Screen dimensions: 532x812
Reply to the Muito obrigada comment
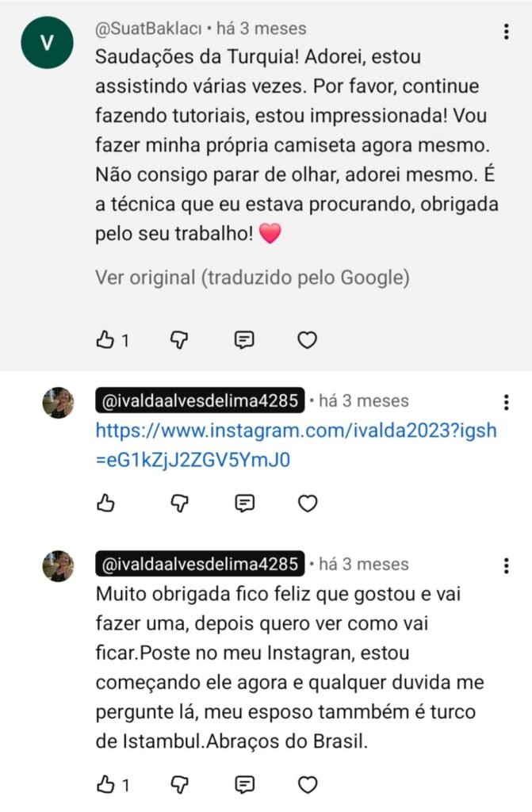click(244, 785)
